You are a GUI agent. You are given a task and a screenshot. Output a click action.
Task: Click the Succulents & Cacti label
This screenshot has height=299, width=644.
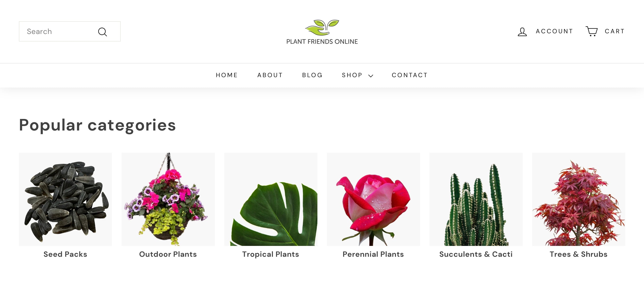tap(476, 254)
